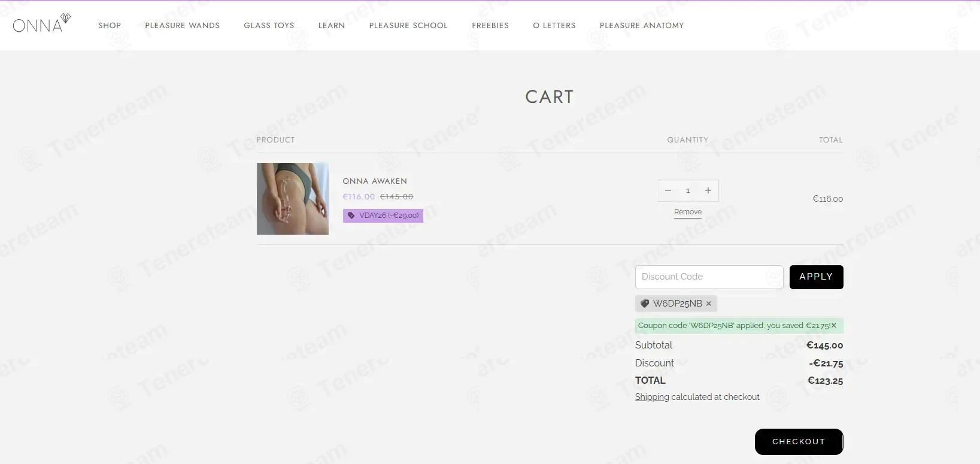Screen dimensions: 980x464
Task: Select the subtotal amount €145.00
Action: [825, 345]
